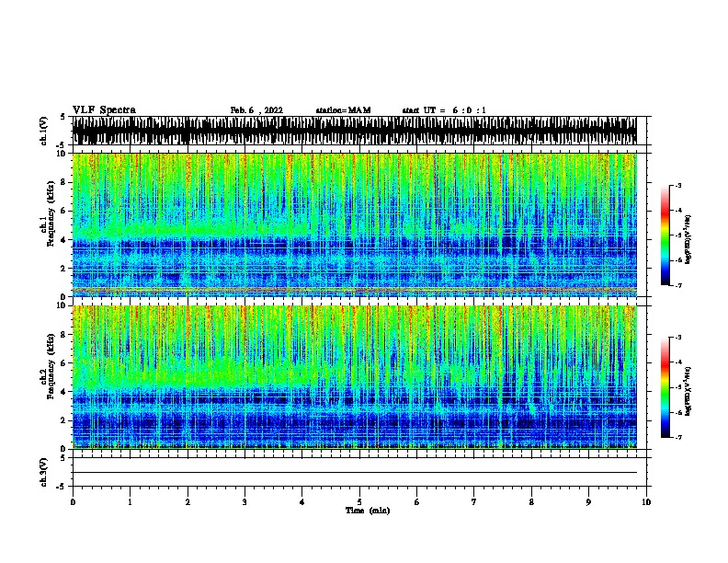Click time axis tick label 2
The image size is (728, 563).
(x=188, y=502)
